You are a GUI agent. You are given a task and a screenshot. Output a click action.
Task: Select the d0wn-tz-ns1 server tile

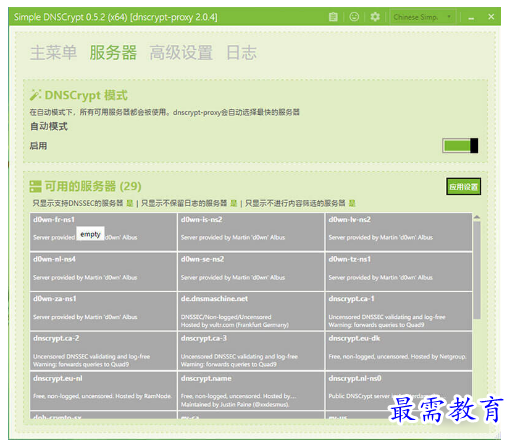pos(399,271)
